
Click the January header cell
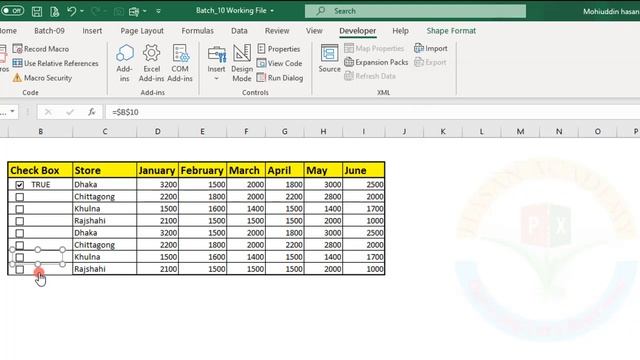click(x=158, y=170)
